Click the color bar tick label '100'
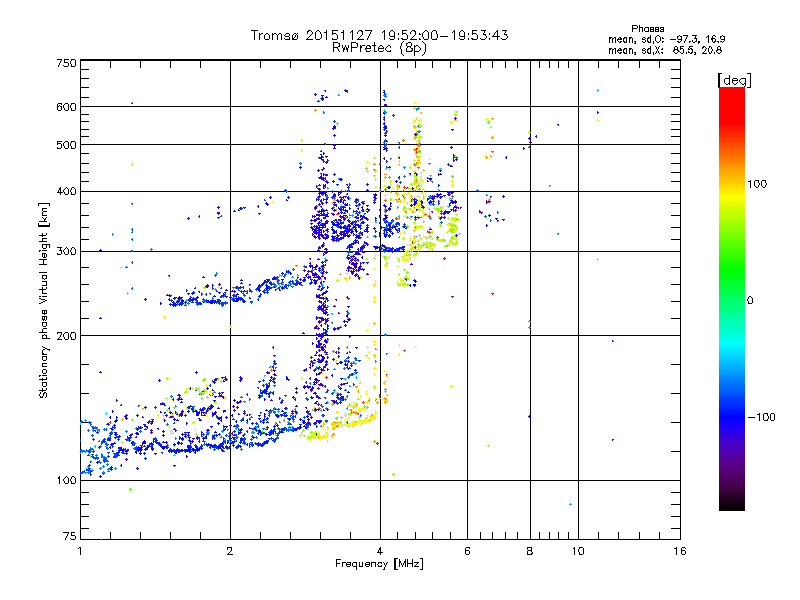Viewport: 800px width, 600px height. 757,184
